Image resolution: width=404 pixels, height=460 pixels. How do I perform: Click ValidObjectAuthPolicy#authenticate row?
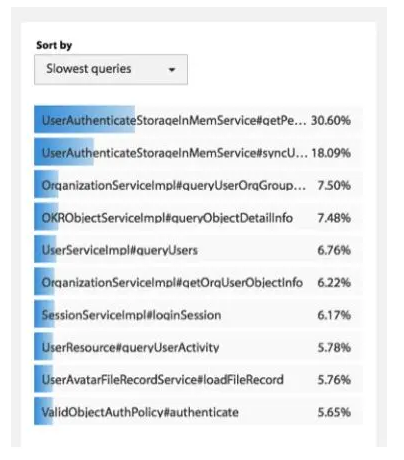pos(198,411)
